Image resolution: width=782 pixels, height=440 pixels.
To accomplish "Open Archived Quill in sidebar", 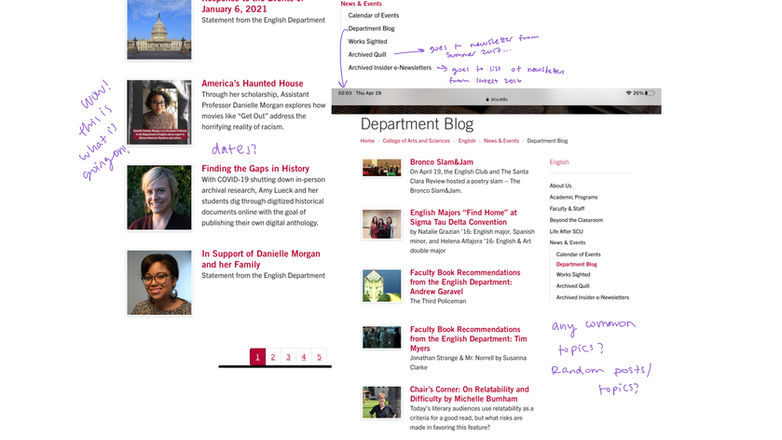I will (x=573, y=286).
